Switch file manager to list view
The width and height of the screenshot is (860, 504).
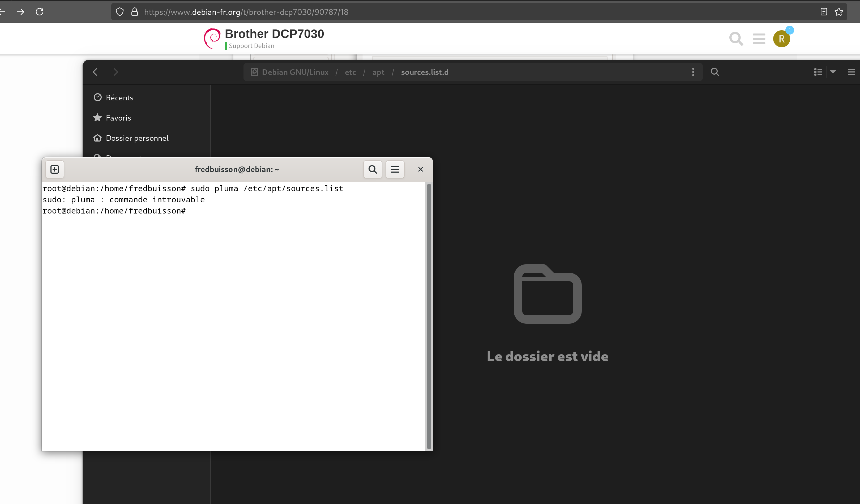[x=818, y=72]
